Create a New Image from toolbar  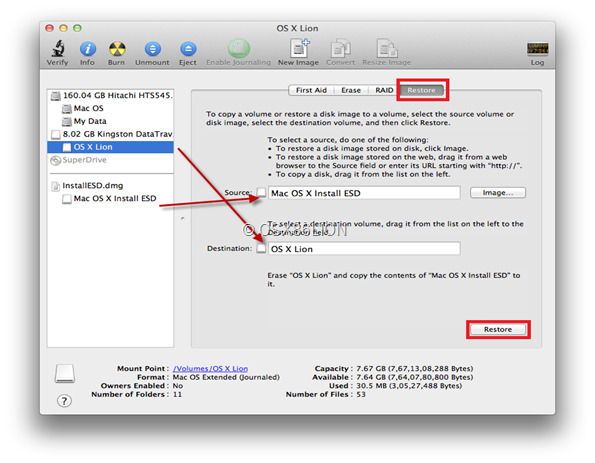(x=299, y=48)
